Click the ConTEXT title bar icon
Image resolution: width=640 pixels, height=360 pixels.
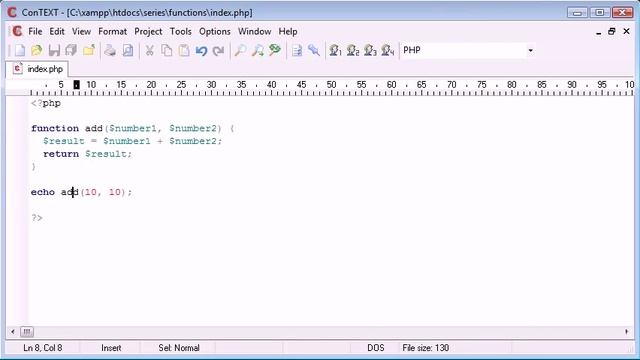click(12, 13)
